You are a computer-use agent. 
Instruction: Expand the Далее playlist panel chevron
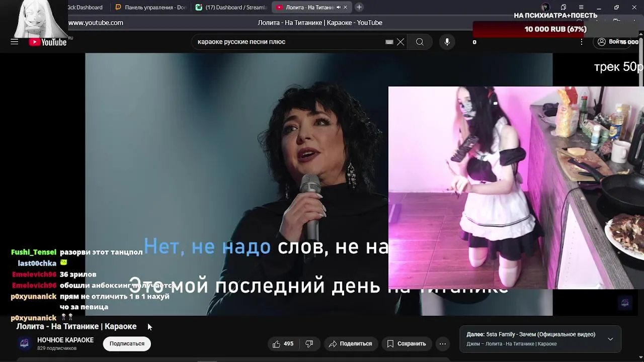pos(610,339)
